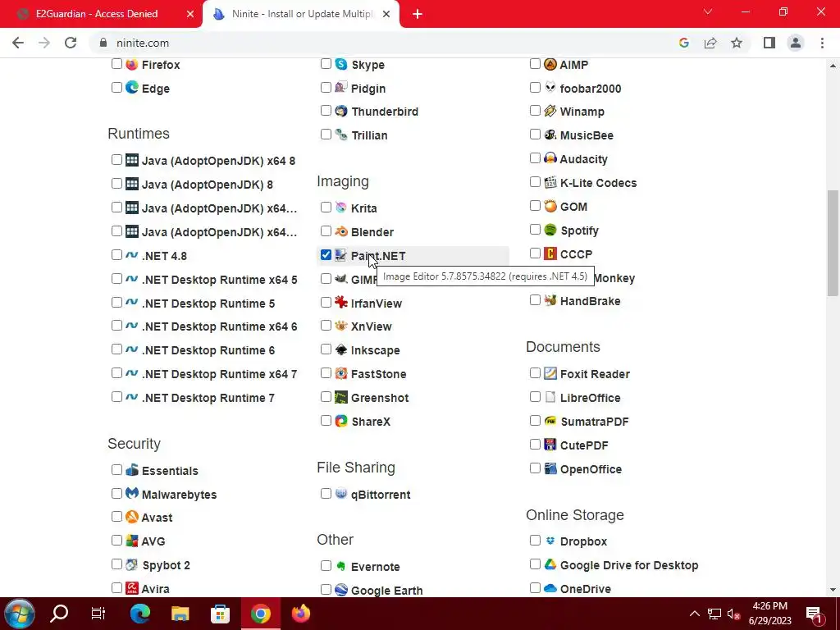
Task: Show hidden system tray icons
Action: pos(694,614)
